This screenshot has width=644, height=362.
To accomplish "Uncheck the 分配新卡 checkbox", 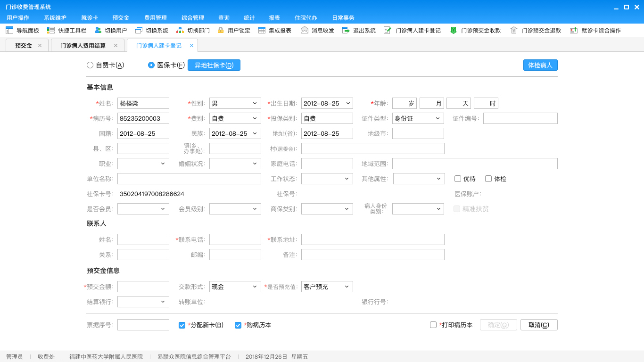I will pos(182,325).
